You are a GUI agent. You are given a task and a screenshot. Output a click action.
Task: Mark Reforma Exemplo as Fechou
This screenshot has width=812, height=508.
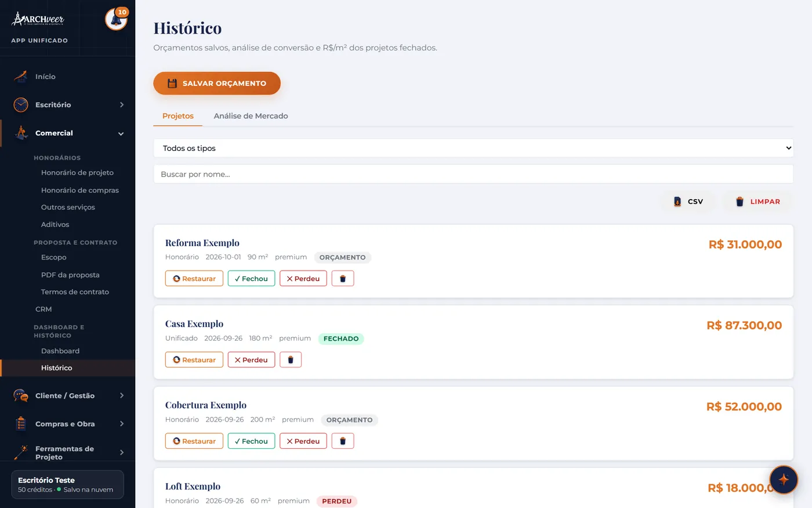pos(251,279)
